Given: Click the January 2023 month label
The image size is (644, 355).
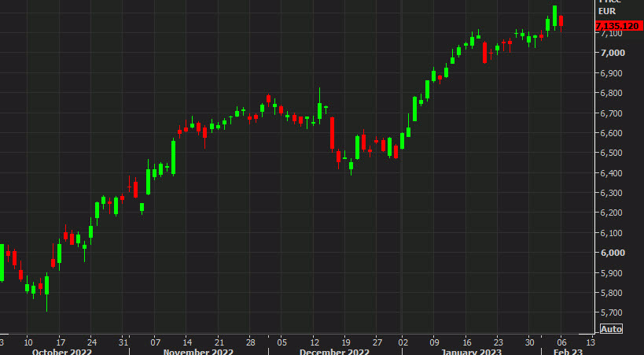Looking at the screenshot, I should click(471, 352).
